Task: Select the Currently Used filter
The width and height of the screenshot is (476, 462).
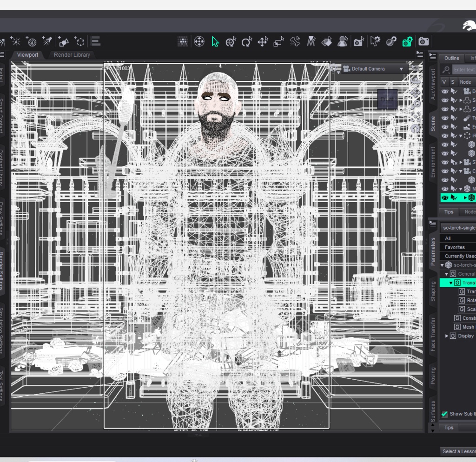Action: pos(458,256)
